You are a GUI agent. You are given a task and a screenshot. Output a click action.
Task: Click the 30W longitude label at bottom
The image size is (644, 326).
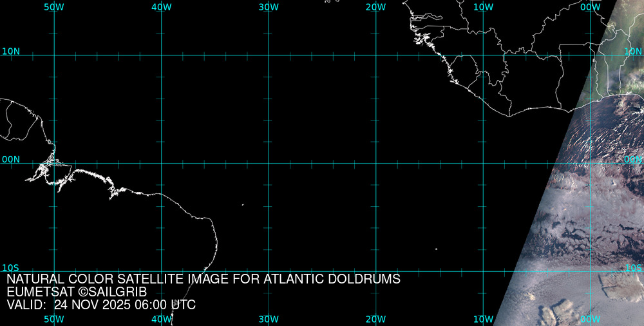[x=269, y=319]
